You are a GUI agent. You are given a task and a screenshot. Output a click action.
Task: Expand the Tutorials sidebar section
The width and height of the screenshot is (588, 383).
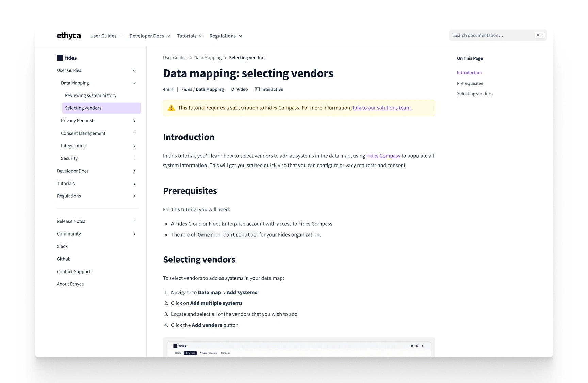134,184
